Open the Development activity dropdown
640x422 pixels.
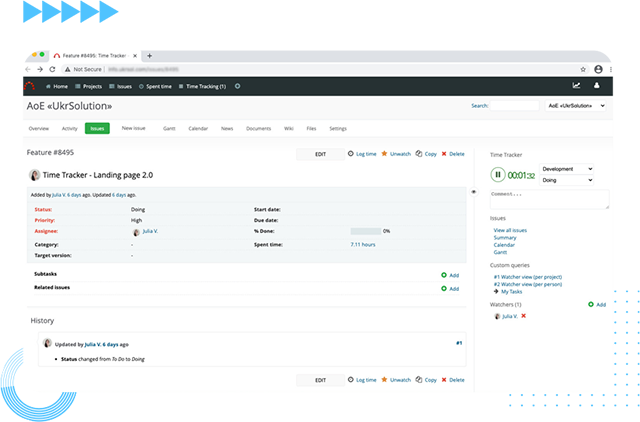tap(567, 169)
